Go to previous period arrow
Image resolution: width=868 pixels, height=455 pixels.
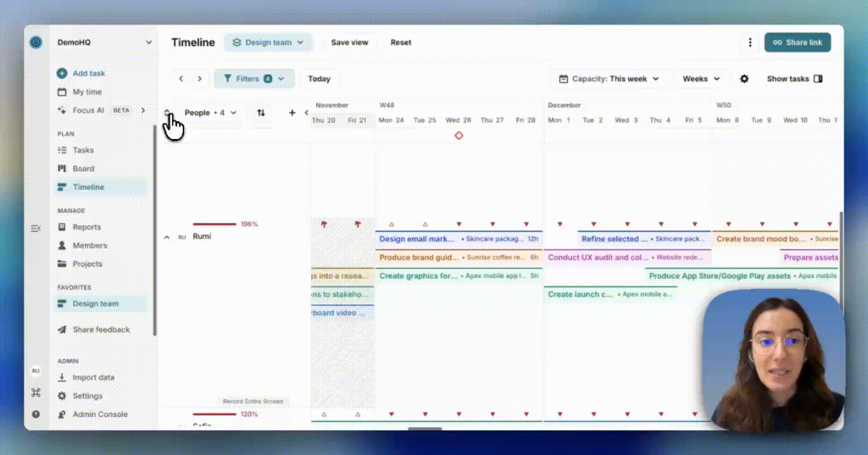pyautogui.click(x=181, y=79)
